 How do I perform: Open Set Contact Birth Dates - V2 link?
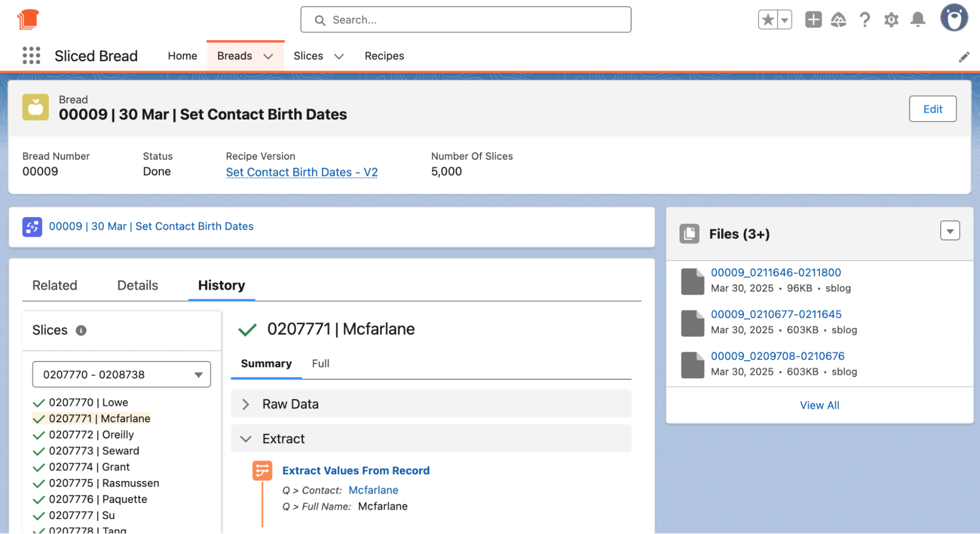302,172
